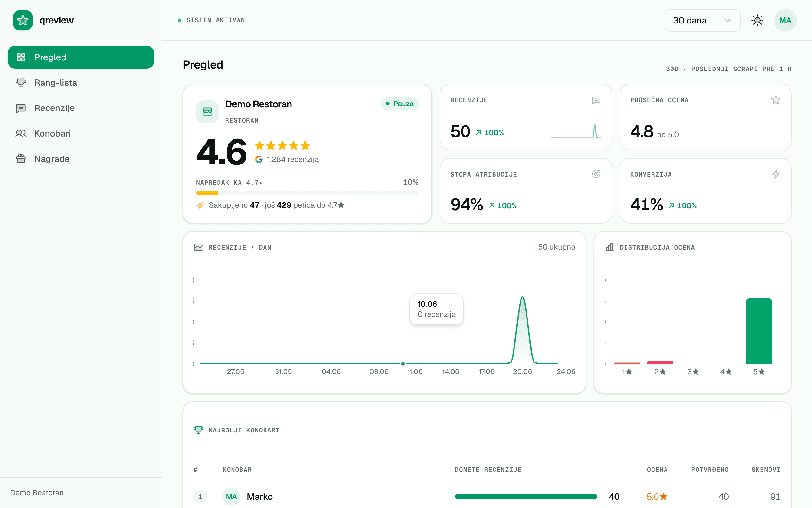Navigate to Konobari in the sidebar
This screenshot has height=508, width=812.
click(81, 133)
